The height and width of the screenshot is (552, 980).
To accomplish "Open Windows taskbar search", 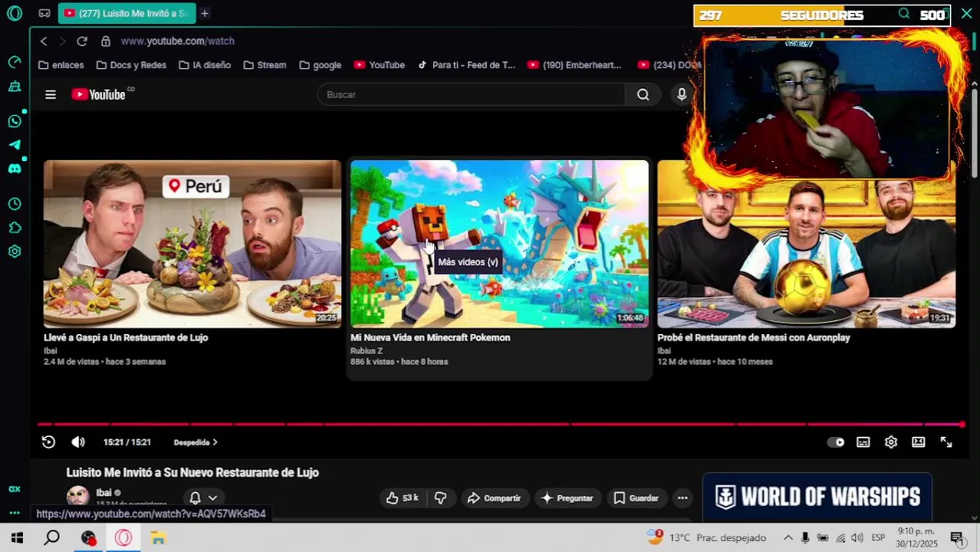I will 52,538.
